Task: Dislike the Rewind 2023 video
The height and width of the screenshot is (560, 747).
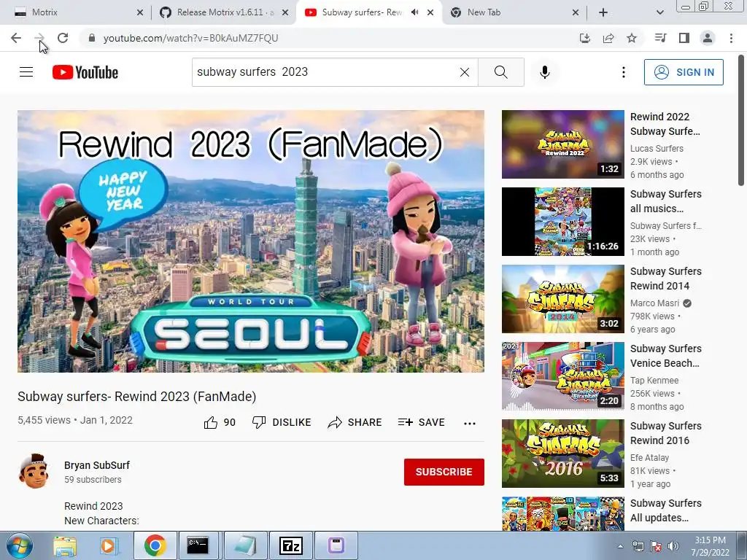Action: (x=282, y=422)
